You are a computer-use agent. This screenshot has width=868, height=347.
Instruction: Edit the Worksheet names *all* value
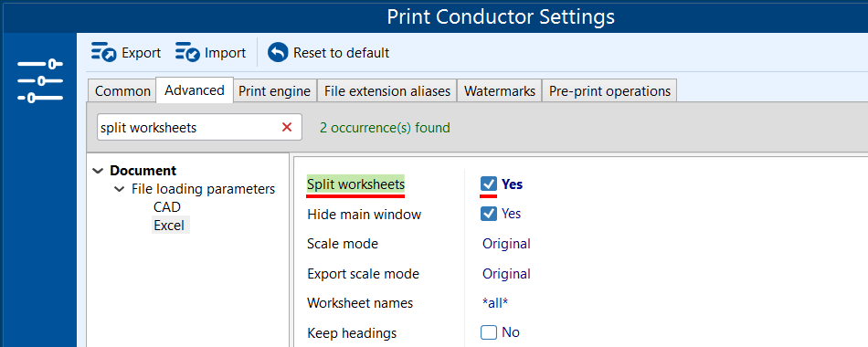[x=495, y=303]
